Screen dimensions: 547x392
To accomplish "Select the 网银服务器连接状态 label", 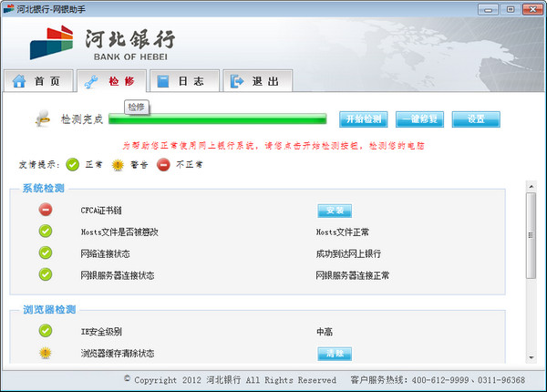I will point(118,275).
